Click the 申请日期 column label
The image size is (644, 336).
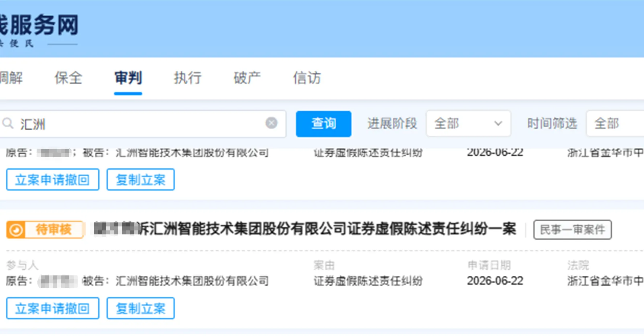pos(489,265)
